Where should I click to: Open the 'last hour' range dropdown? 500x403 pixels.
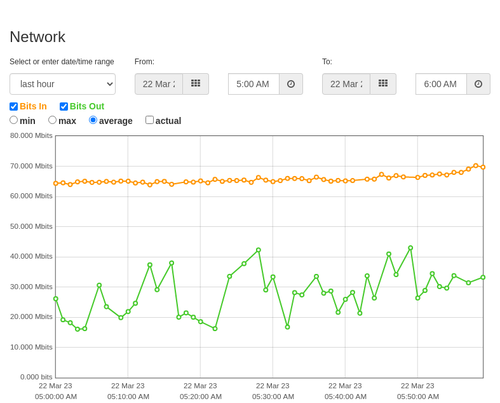click(x=63, y=84)
